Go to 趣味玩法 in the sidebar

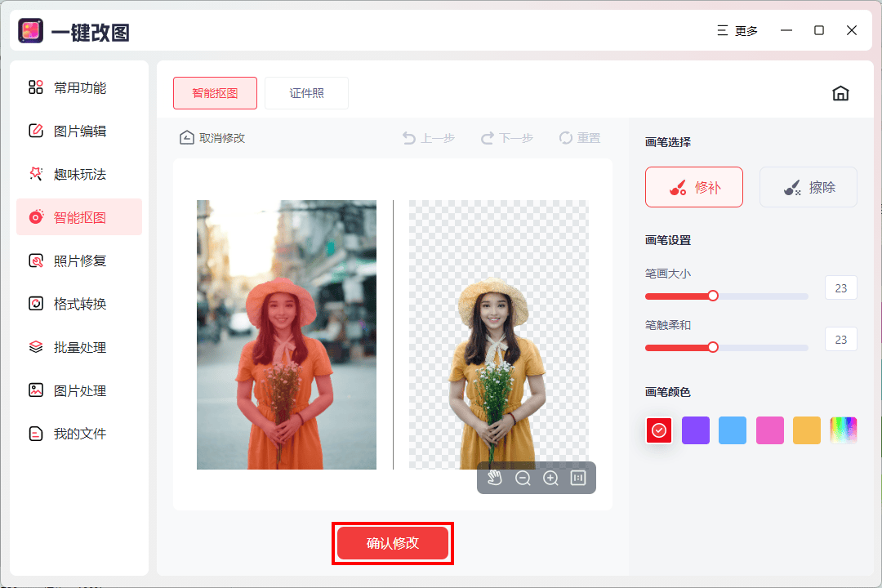pyautogui.click(x=78, y=175)
